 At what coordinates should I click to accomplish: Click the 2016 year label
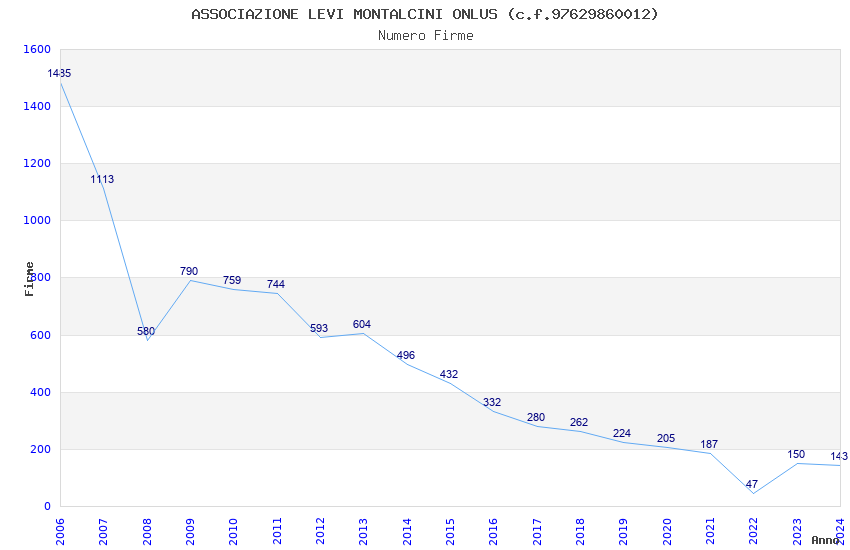point(493,531)
